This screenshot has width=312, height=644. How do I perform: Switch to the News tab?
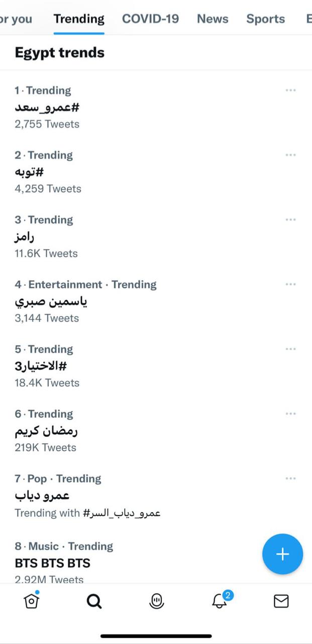[213, 19]
